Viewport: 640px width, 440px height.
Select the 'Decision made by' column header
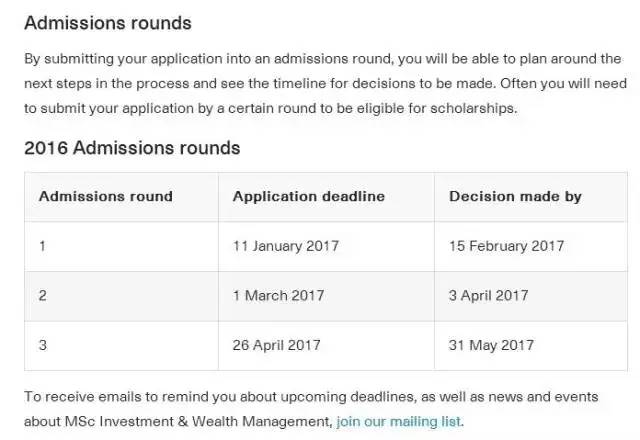(531, 197)
